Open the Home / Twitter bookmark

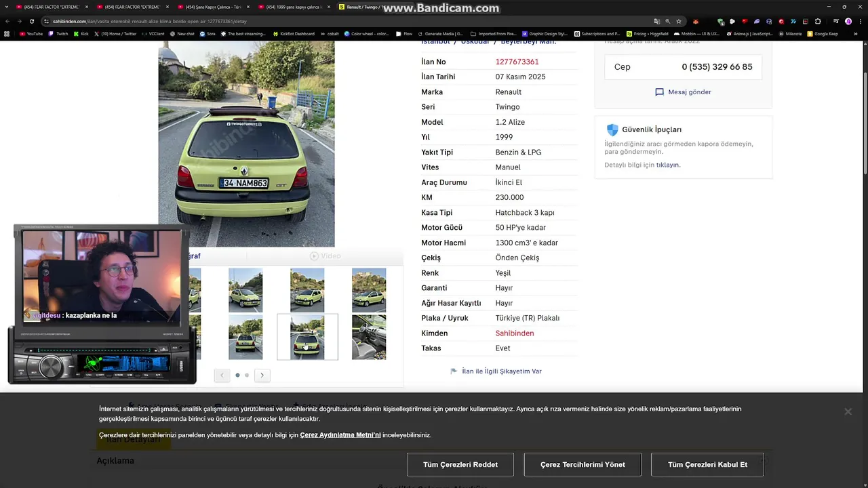pos(115,33)
